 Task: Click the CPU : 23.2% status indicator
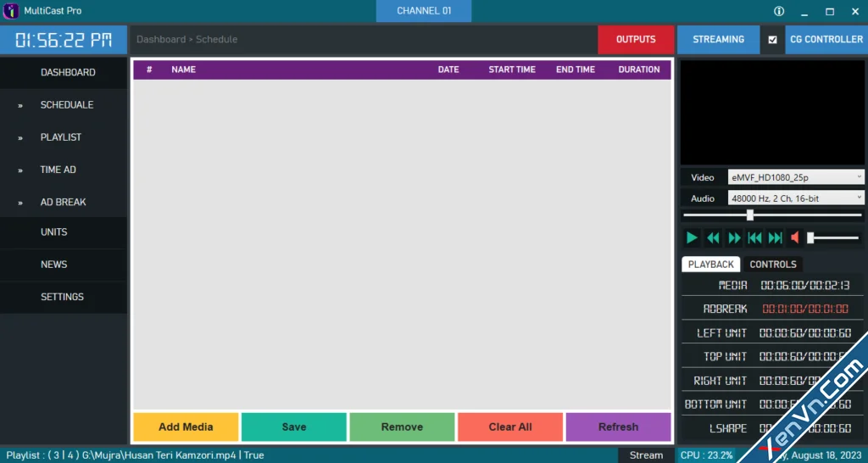click(707, 455)
